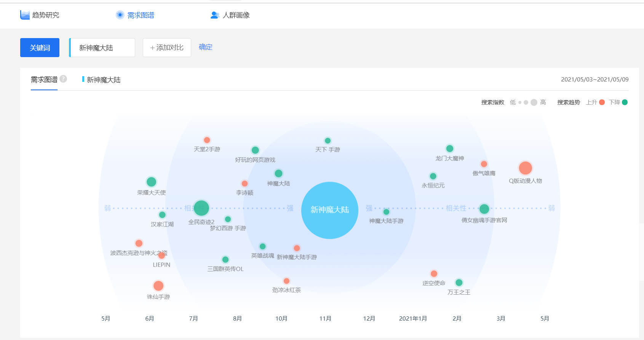Click the 永恒纪元 bubble
Screen dimensions: 644x340
[x=433, y=176]
